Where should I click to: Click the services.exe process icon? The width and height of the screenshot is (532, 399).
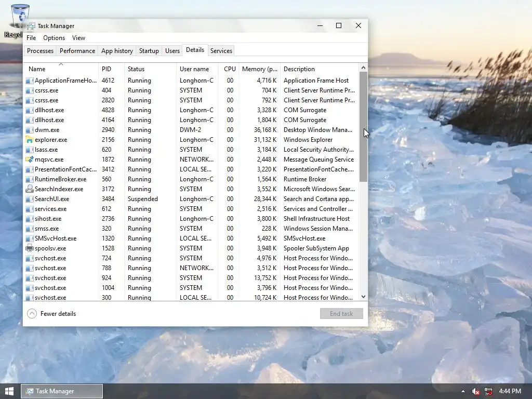click(x=30, y=209)
